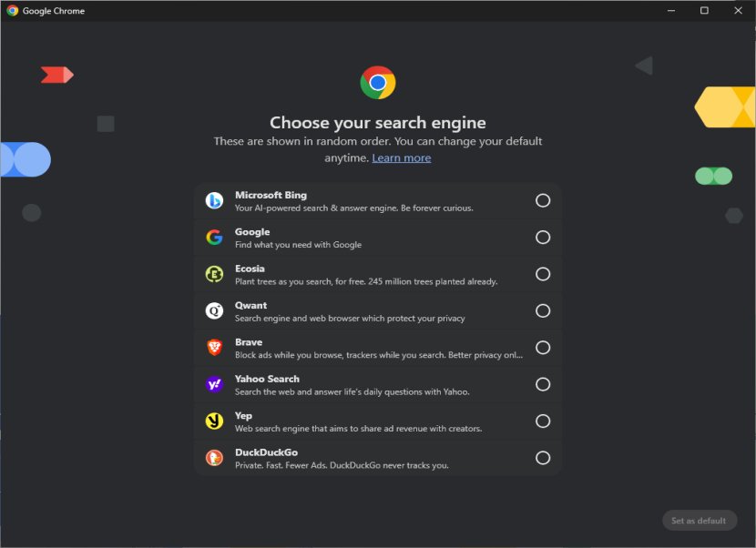Click 'Find what you need with Google' description
756x548 pixels.
point(298,245)
